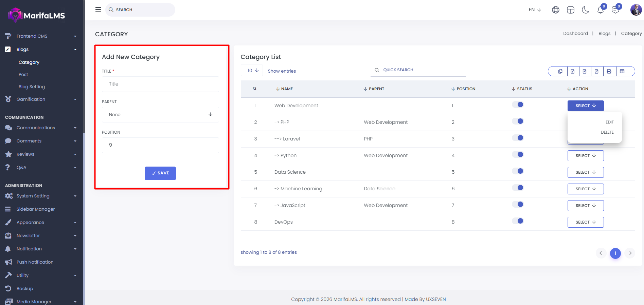Toggle sidebar with hamburger menu icon
This screenshot has width=644, height=305.
click(98, 9)
